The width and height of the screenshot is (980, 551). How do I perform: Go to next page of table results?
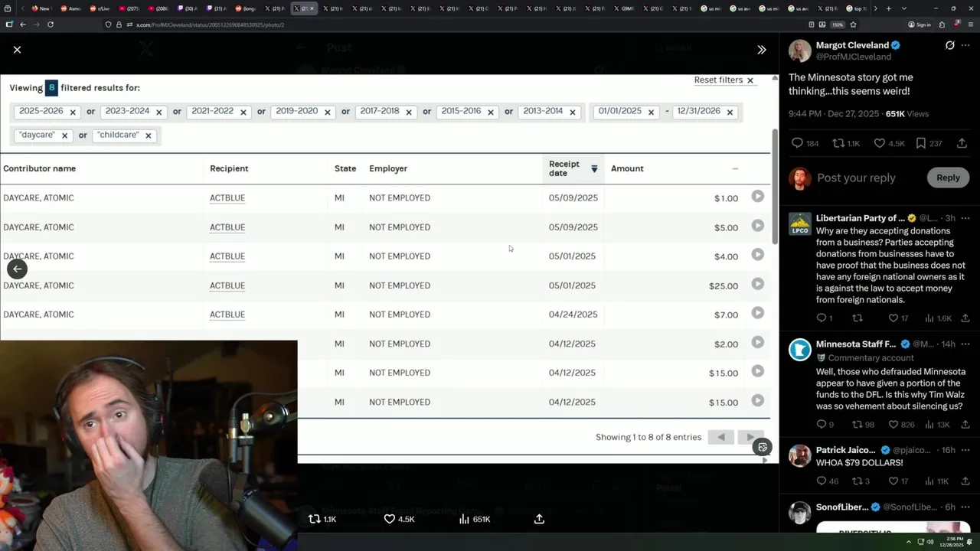750,437
